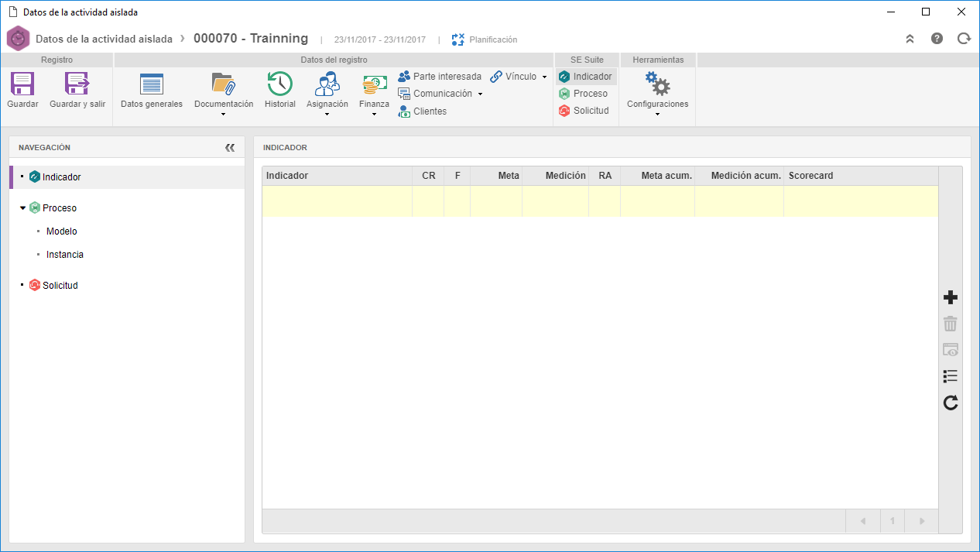Open Parte interesada
The width and height of the screenshot is (980, 552).
click(x=440, y=77)
